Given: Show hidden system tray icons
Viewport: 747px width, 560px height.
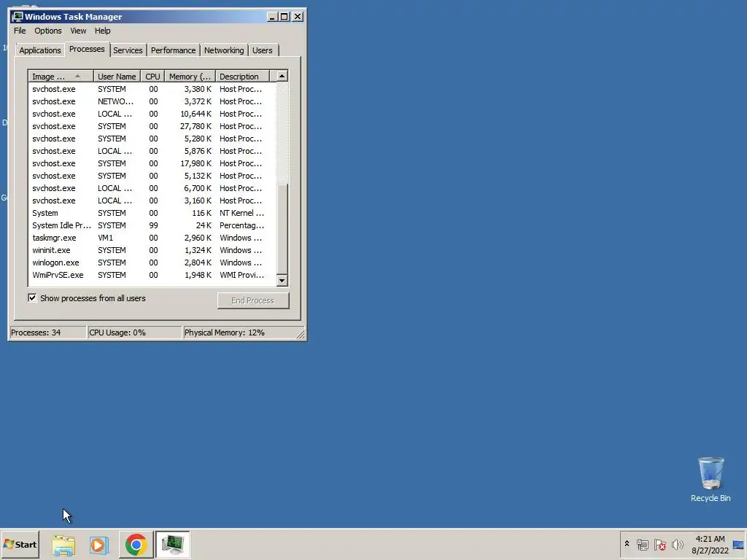Looking at the screenshot, I should coord(627,544).
